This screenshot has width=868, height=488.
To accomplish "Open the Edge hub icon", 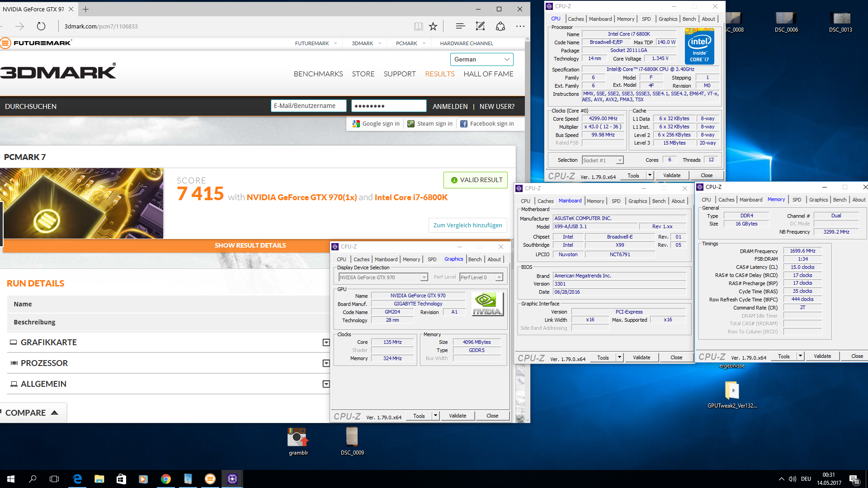I will pyautogui.click(x=460, y=26).
